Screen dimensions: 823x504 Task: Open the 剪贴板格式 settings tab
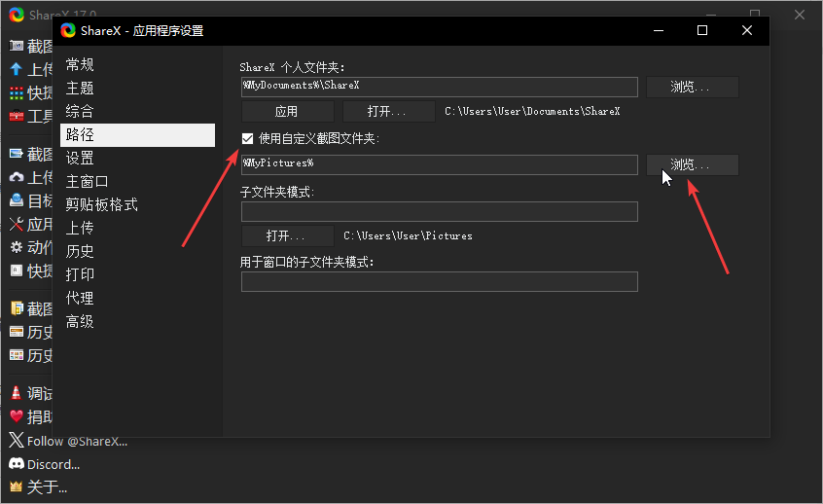(101, 205)
